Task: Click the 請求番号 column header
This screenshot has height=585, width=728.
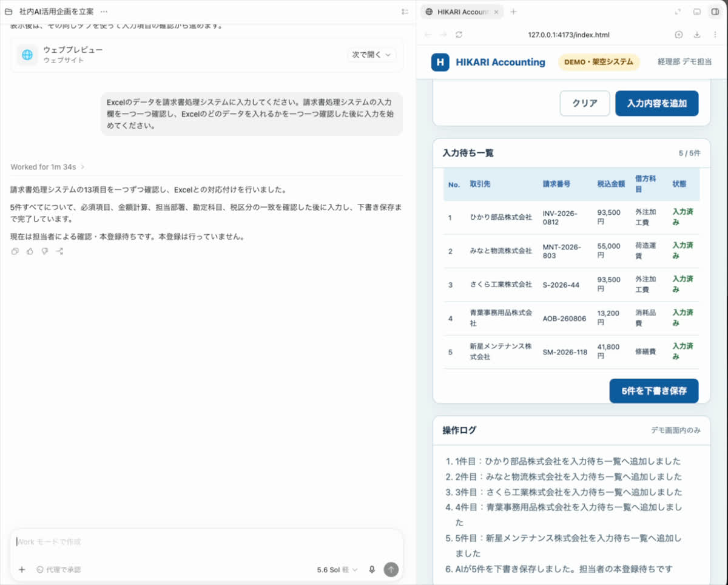Action: [556, 184]
